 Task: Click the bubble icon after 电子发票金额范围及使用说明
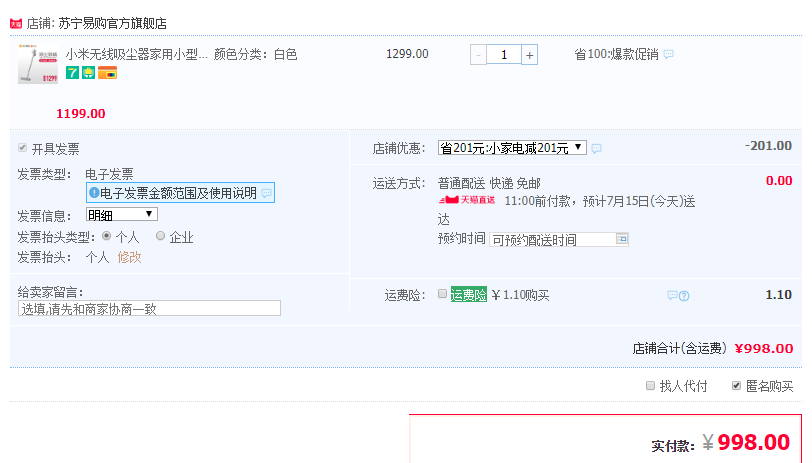[266, 194]
